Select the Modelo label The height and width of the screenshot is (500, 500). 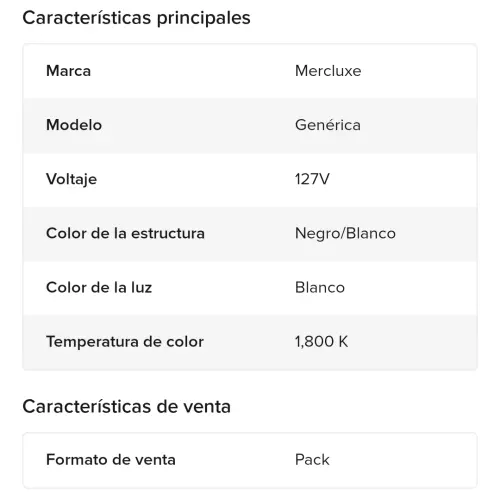click(x=74, y=125)
